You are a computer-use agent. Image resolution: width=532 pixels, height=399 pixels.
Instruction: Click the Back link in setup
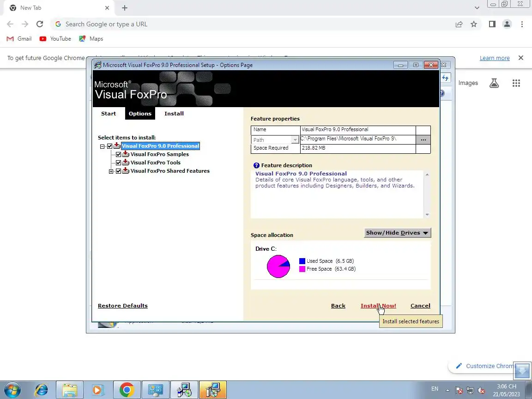[338, 306]
